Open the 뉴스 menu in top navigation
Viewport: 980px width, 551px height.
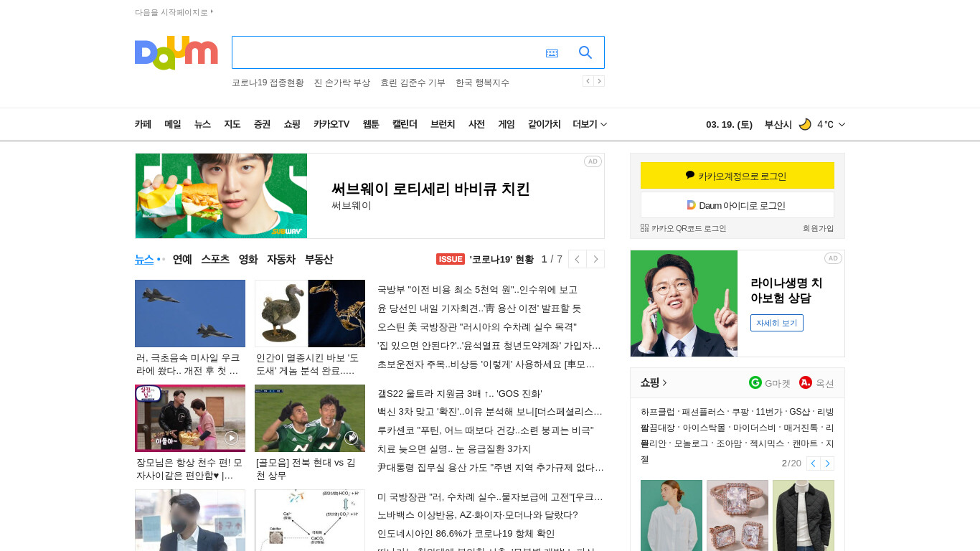(x=202, y=124)
